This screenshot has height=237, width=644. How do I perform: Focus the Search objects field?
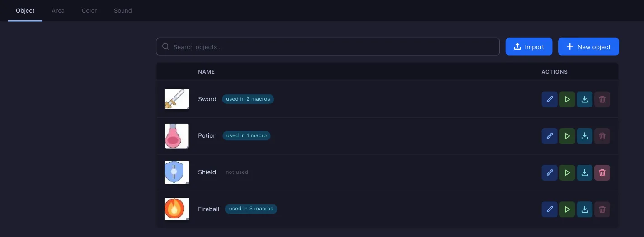[x=328, y=46]
